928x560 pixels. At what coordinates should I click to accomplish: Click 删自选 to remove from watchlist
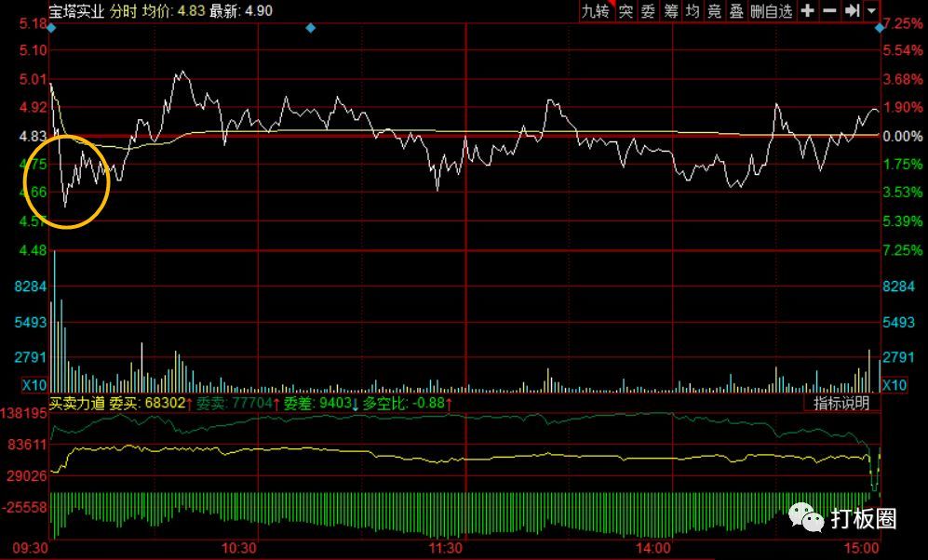[x=772, y=10]
